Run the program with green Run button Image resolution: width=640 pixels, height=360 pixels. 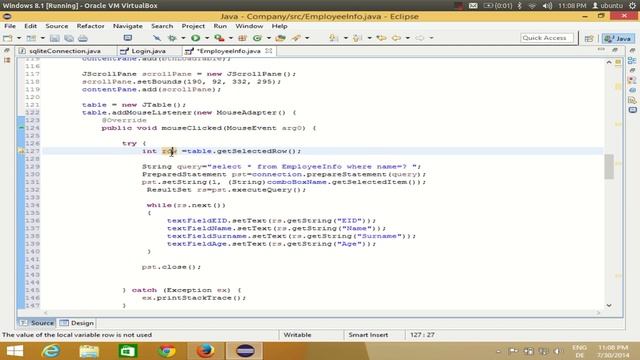196,38
